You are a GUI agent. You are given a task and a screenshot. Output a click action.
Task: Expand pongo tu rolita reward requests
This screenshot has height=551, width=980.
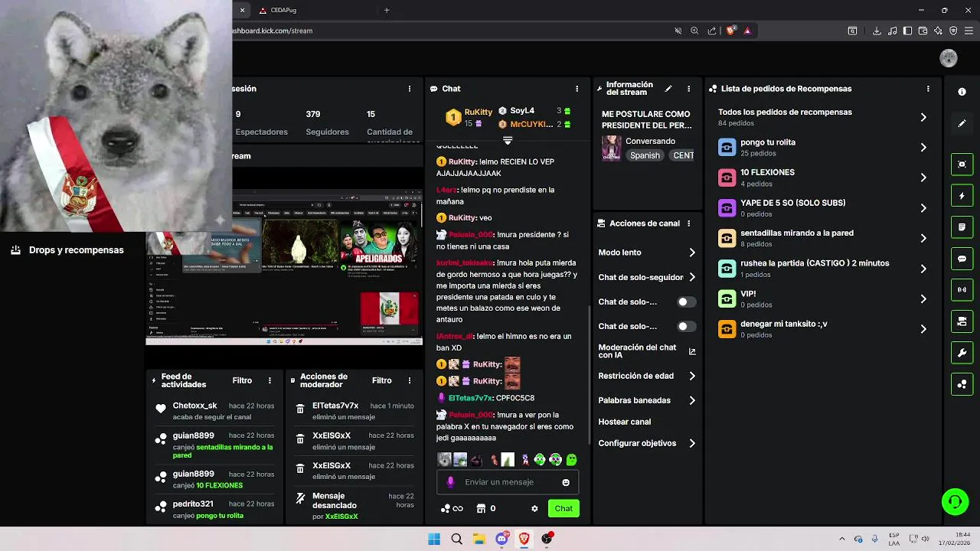point(923,147)
